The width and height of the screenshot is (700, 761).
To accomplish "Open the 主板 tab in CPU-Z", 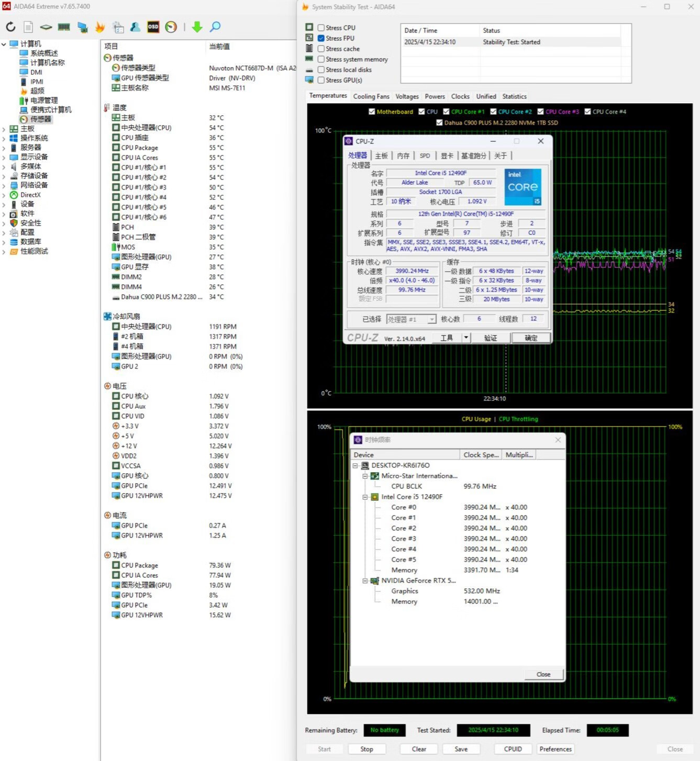I will (x=382, y=155).
